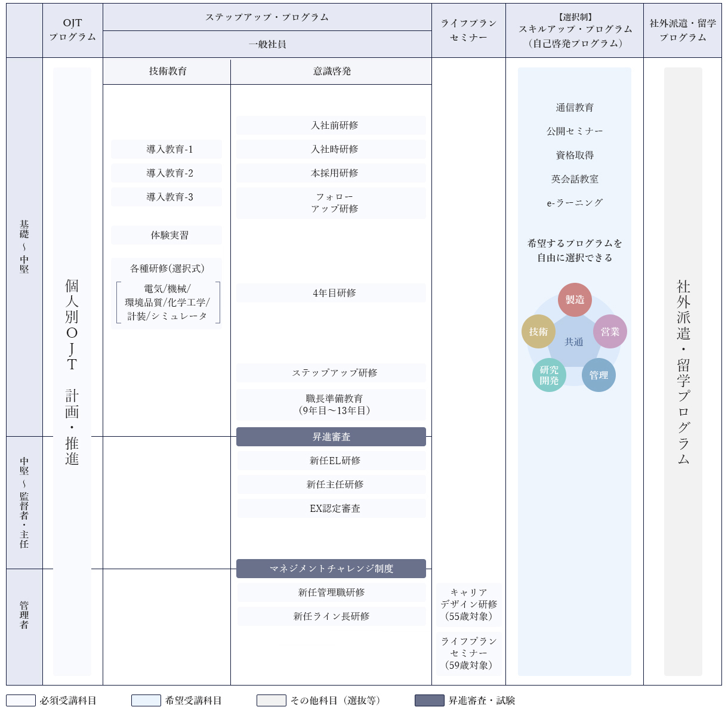
Task: Click the central 共通 circle
Action: pyautogui.click(x=575, y=340)
